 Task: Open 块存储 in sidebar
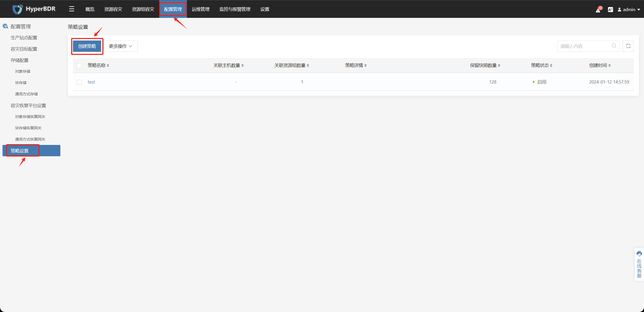[21, 83]
